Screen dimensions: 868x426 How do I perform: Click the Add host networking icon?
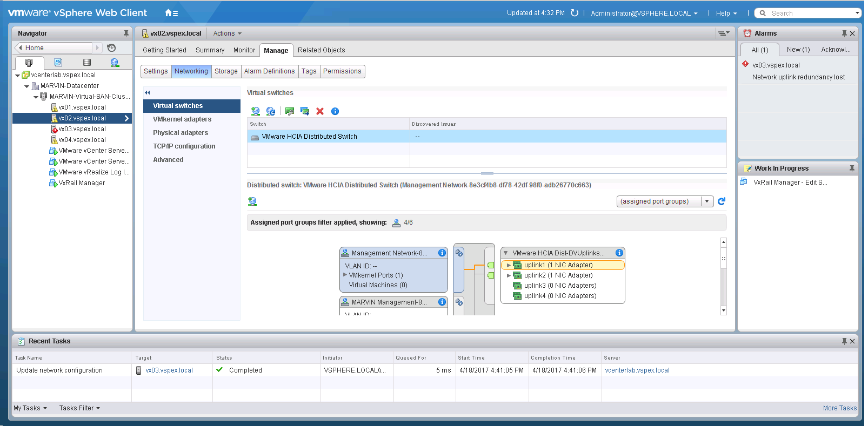tap(255, 111)
